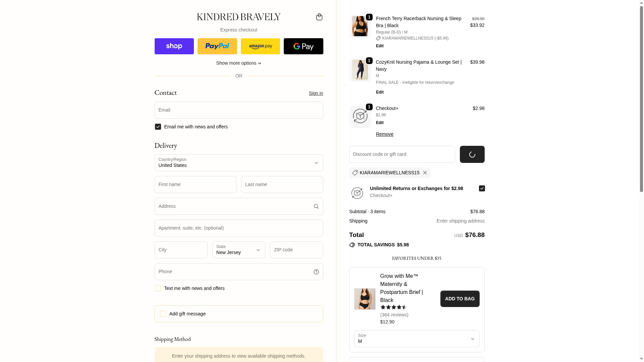Click the Sign in link
Image resolution: width=644 pixels, height=362 pixels.
[316, 93]
